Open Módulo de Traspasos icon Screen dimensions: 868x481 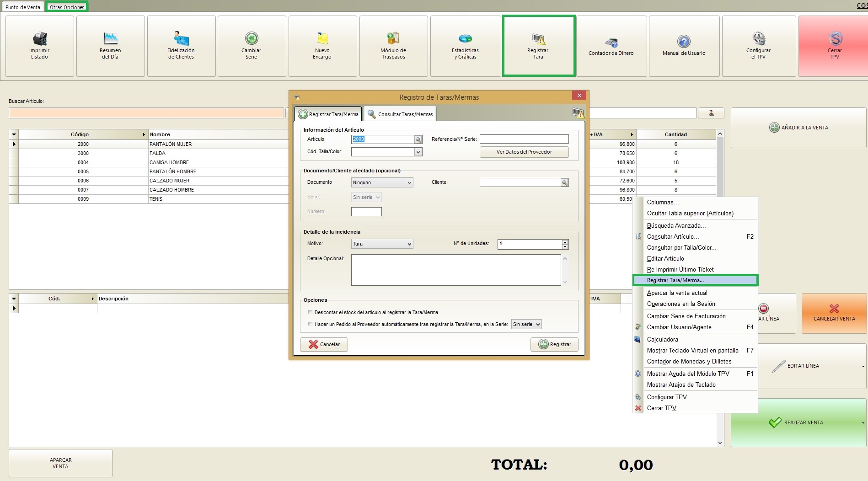[x=393, y=39]
